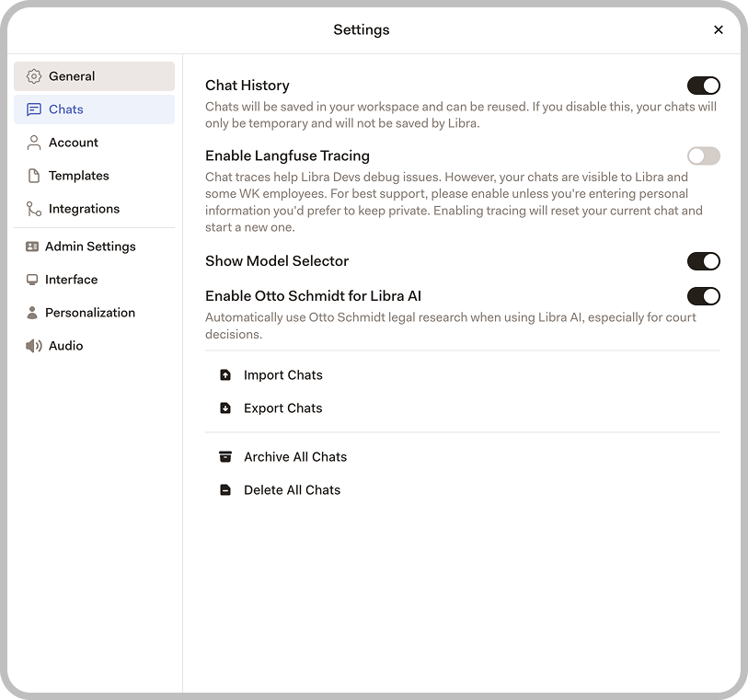Click the trash icon next to Delete All Chats
Viewport: 748px width, 700px height.
click(225, 489)
